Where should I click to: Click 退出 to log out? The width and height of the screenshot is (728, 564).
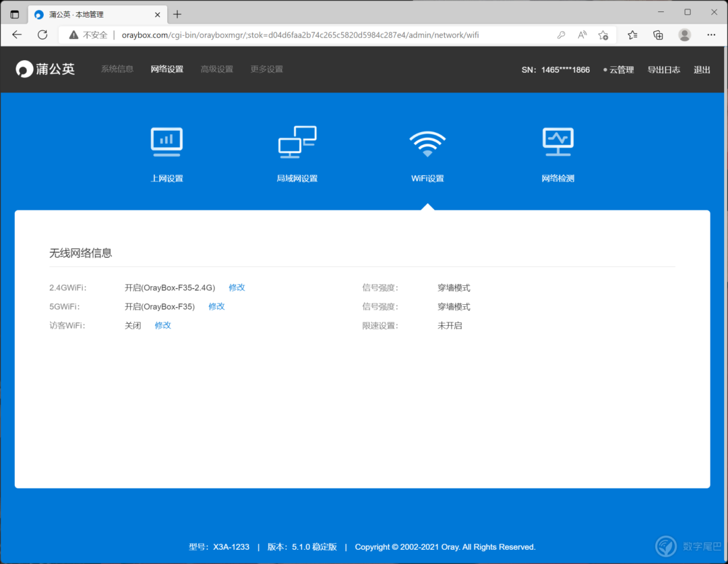[x=702, y=69]
